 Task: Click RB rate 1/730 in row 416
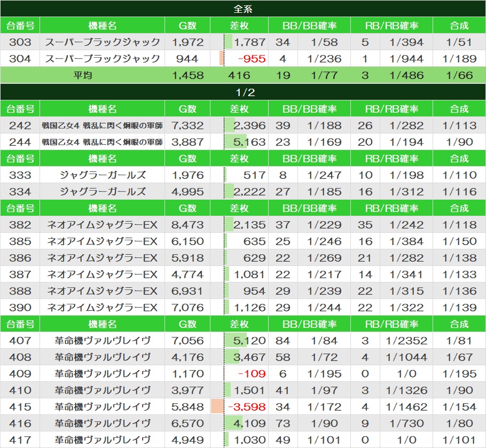pyautogui.click(x=406, y=423)
